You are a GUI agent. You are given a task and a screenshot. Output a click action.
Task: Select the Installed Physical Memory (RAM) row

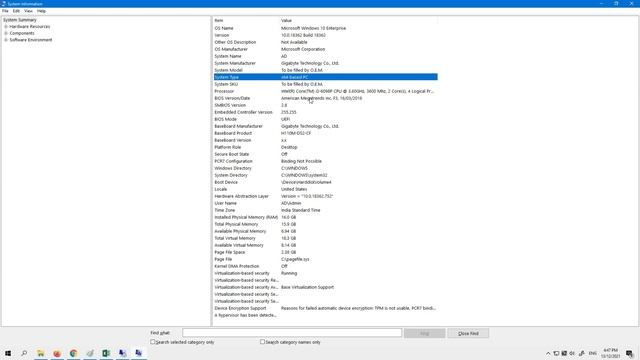(x=325, y=217)
